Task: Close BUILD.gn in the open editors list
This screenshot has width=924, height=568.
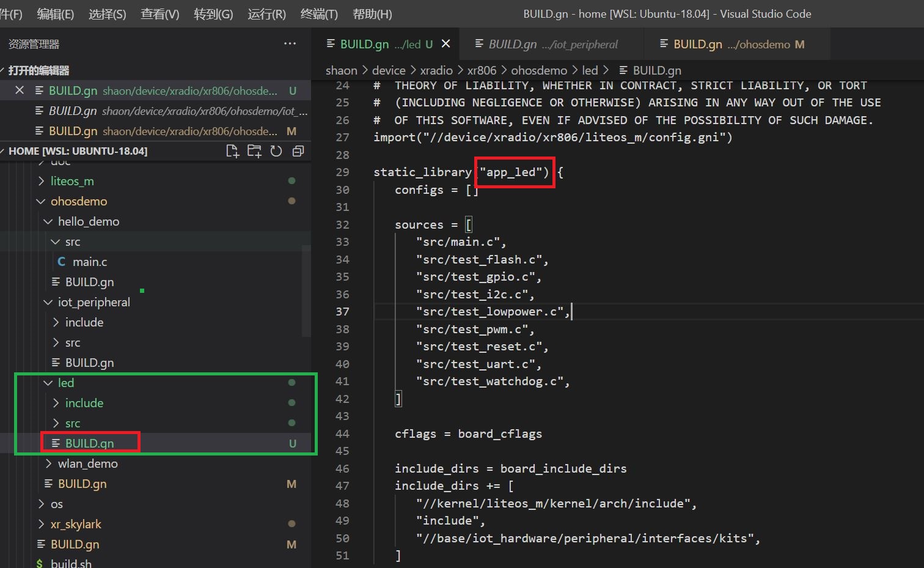Action: pyautogui.click(x=20, y=90)
